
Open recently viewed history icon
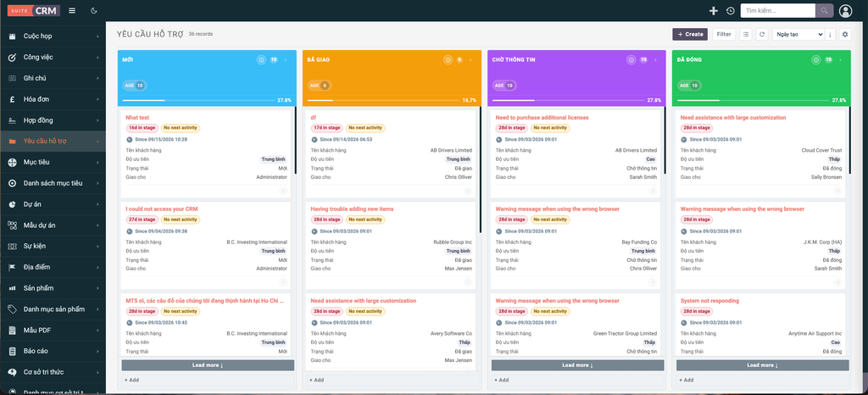730,10
